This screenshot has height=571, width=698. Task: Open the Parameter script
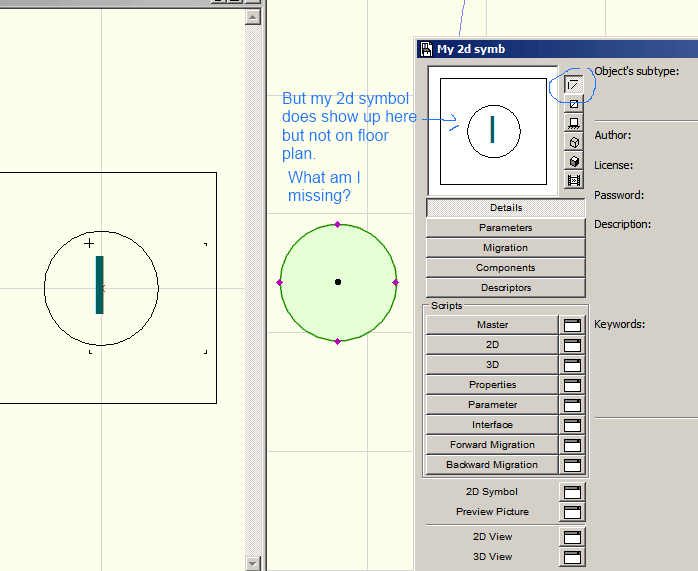(492, 405)
